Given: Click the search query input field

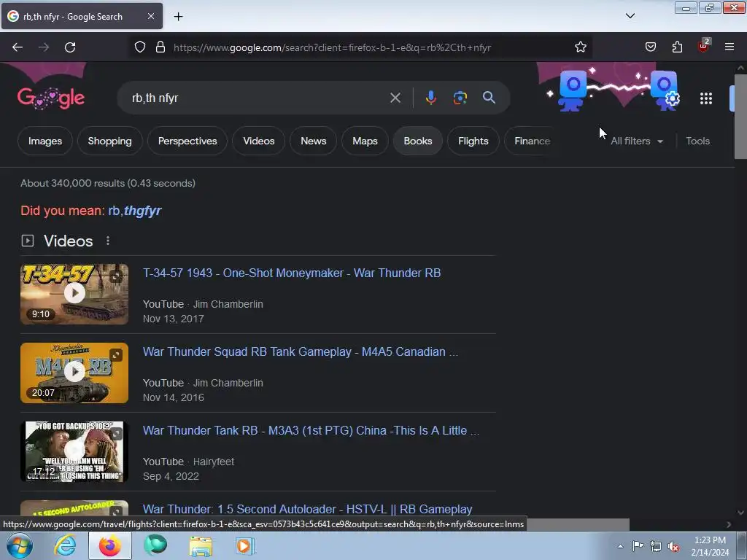Looking at the screenshot, I should (x=258, y=98).
